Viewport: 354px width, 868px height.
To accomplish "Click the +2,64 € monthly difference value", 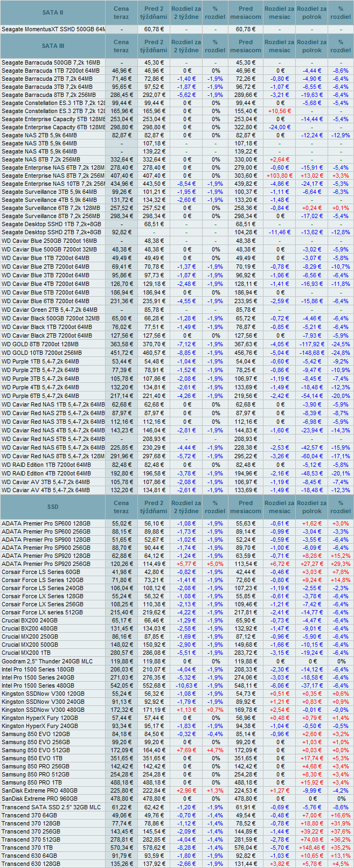I will [279, 159].
